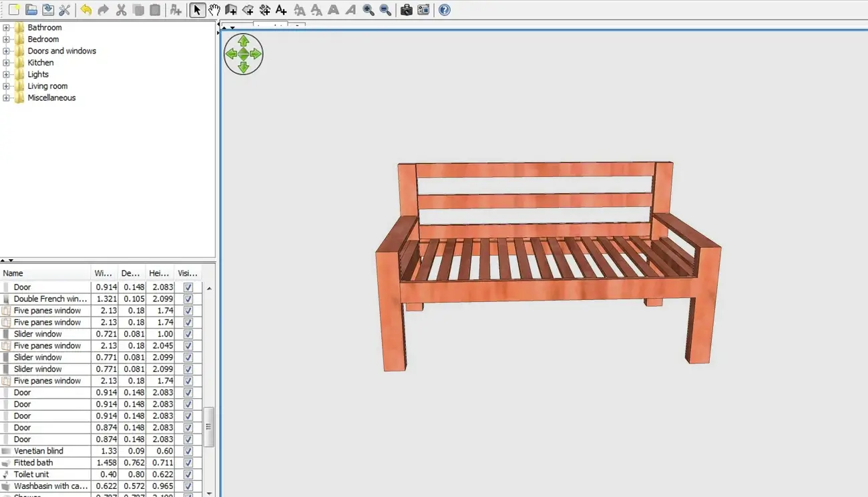Launch the Create video tool
The image size is (868, 497).
[x=423, y=9]
